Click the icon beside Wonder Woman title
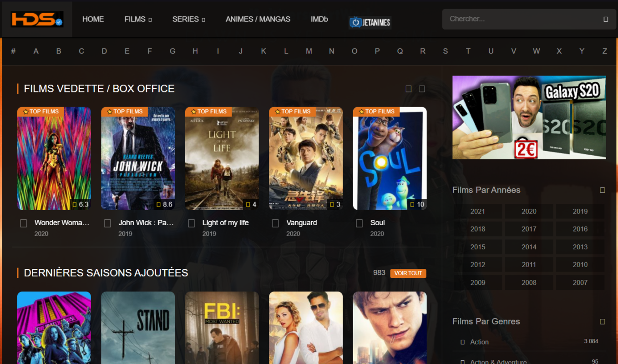This screenshot has height=364, width=618. click(x=24, y=223)
